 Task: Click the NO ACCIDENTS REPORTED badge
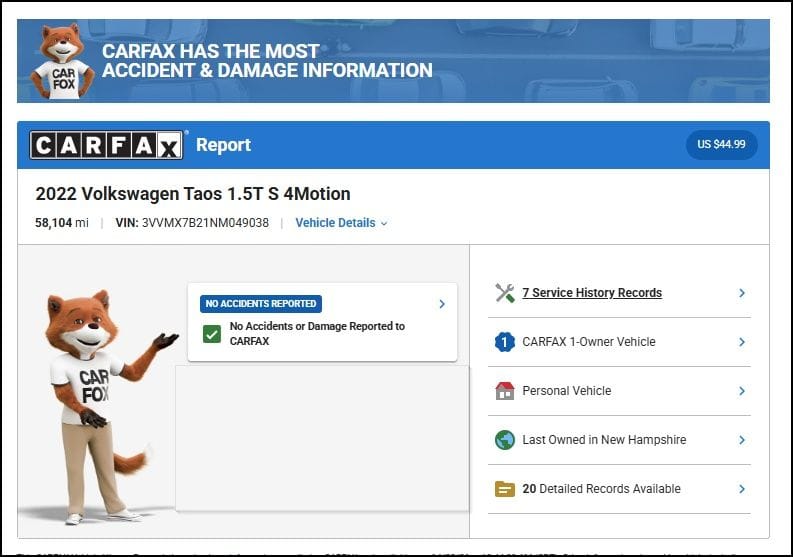(261, 304)
